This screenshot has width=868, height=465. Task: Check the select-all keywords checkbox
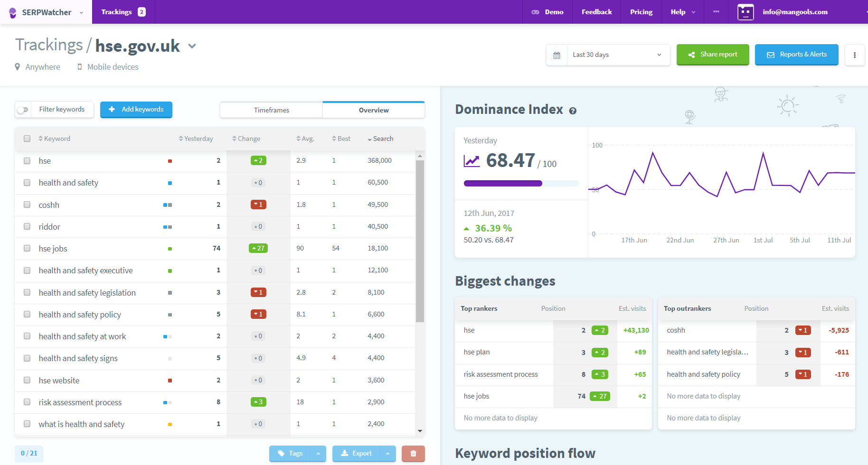pyautogui.click(x=27, y=139)
